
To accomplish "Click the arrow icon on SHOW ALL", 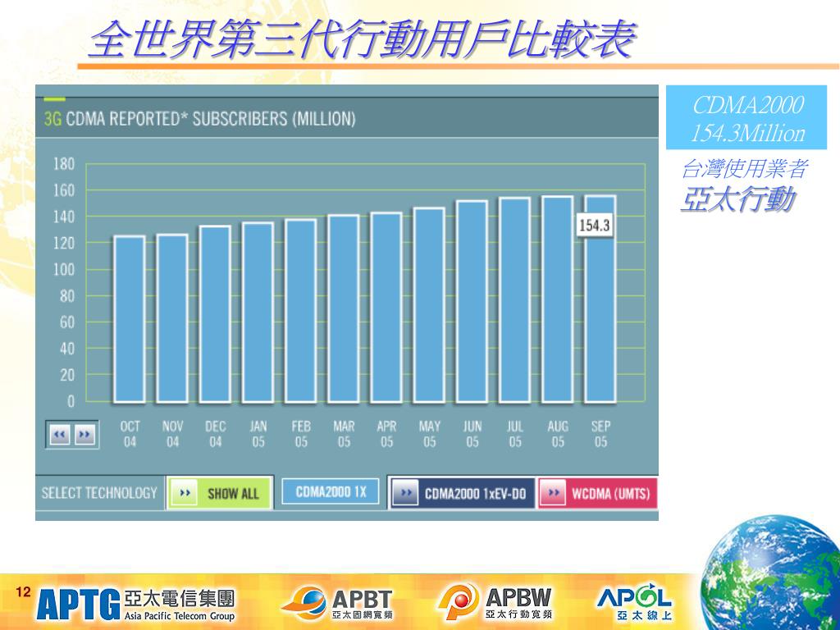I will 185,493.
